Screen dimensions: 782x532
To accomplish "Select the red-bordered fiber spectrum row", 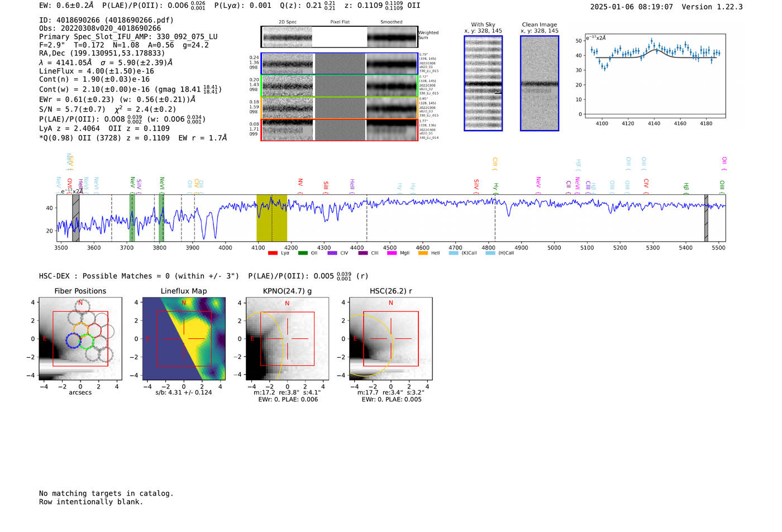I will [339, 130].
